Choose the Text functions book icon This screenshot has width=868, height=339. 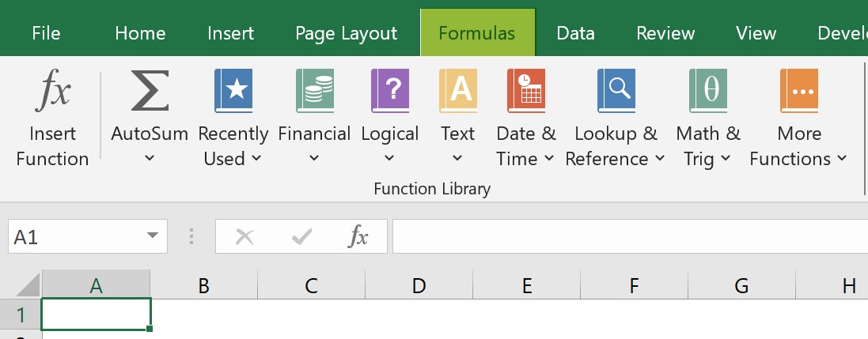[458, 91]
